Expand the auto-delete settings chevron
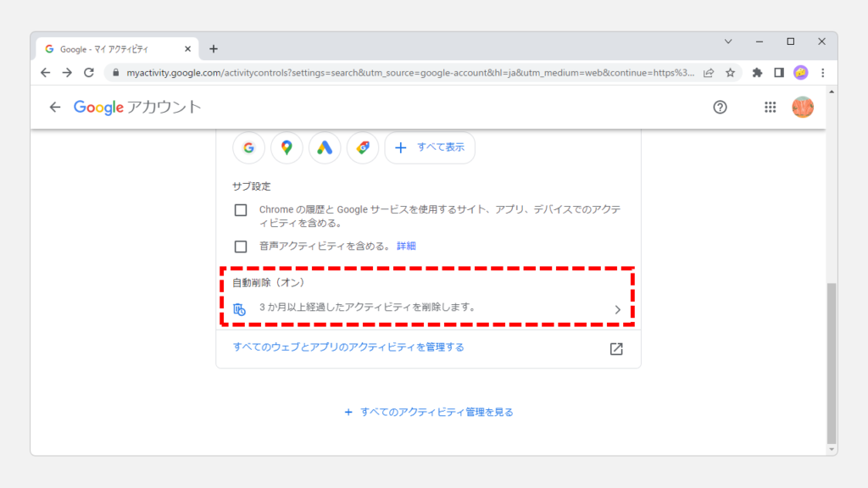Viewport: 868px width, 488px height. (x=617, y=310)
